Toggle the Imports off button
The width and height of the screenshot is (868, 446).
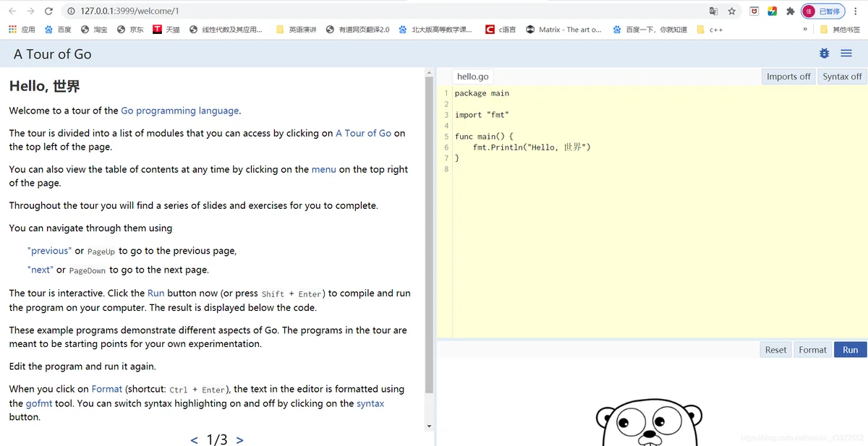coord(788,77)
